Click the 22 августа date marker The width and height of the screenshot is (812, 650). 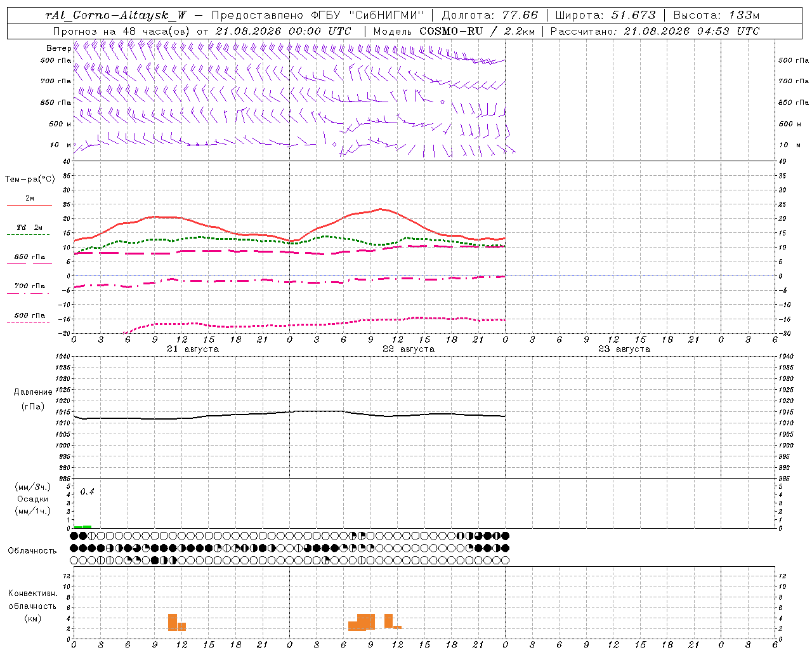coord(409,349)
